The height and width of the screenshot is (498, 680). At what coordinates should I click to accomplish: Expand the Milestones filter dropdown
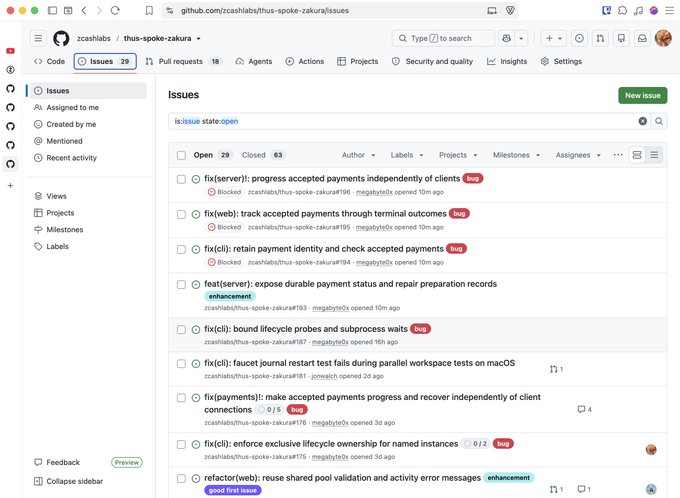click(x=516, y=155)
